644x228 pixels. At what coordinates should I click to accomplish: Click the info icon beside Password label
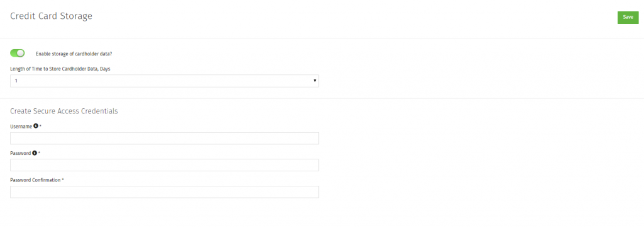coord(35,153)
